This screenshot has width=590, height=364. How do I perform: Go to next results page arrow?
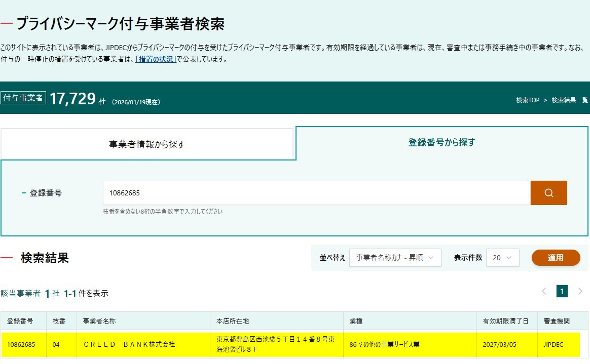580,291
